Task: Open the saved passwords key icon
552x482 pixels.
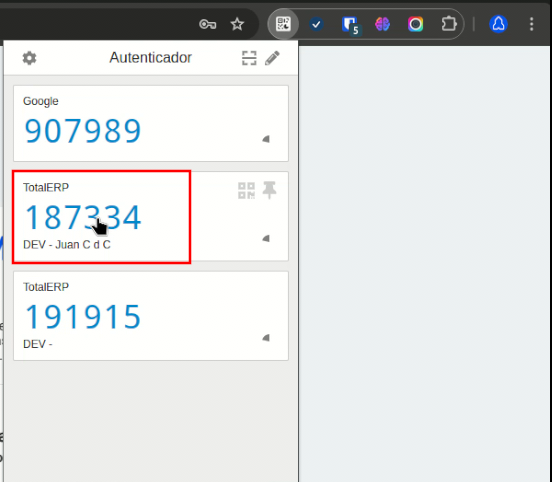Action: [208, 24]
